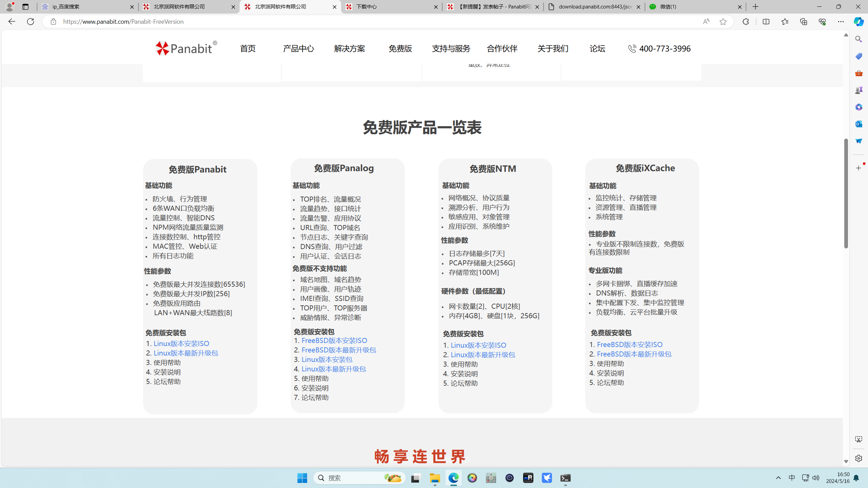
Task: Download Panalog FreeBSD版本安装ISO
Action: click(x=334, y=340)
